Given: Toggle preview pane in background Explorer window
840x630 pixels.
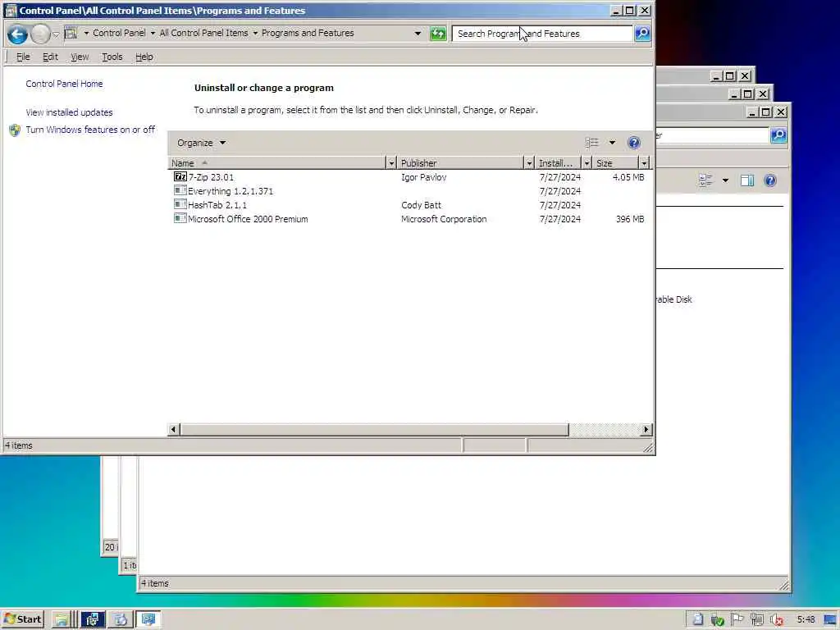Looking at the screenshot, I should tap(747, 180).
